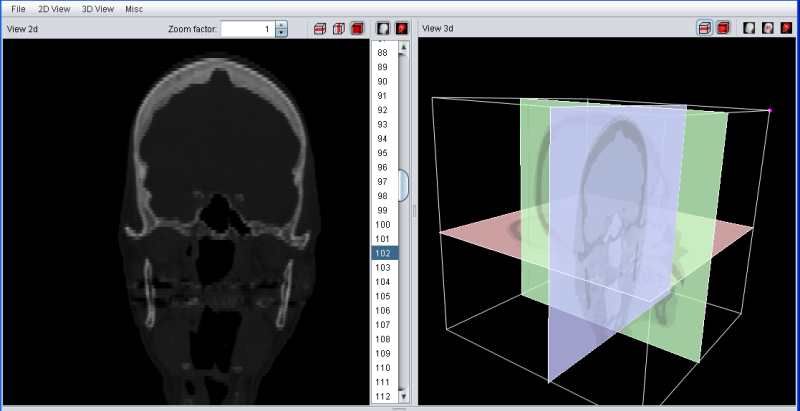The width and height of the screenshot is (800, 411).
Task: Increase zoom factor with the up spinner arrow
Action: pos(281,25)
